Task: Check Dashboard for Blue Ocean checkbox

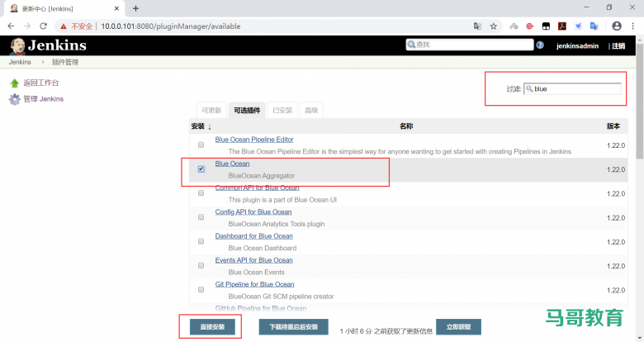Action: coord(201,241)
